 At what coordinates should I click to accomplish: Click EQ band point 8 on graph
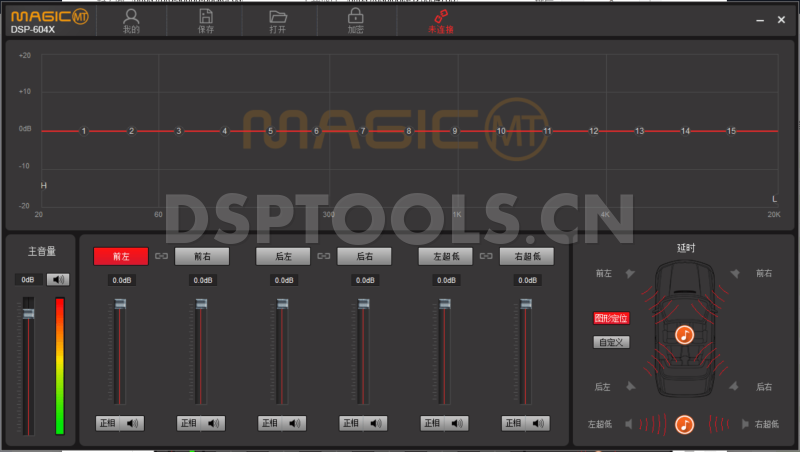[408, 131]
